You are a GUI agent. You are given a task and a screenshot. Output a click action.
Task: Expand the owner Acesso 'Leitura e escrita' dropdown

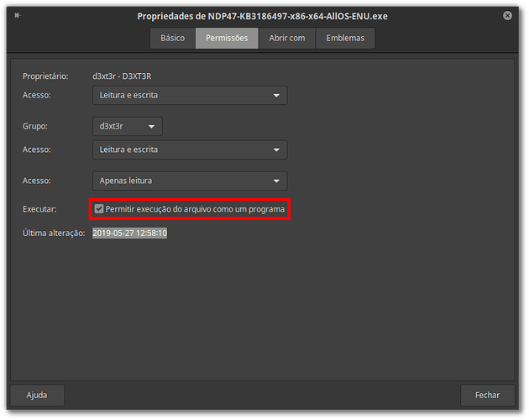pyautogui.click(x=189, y=95)
